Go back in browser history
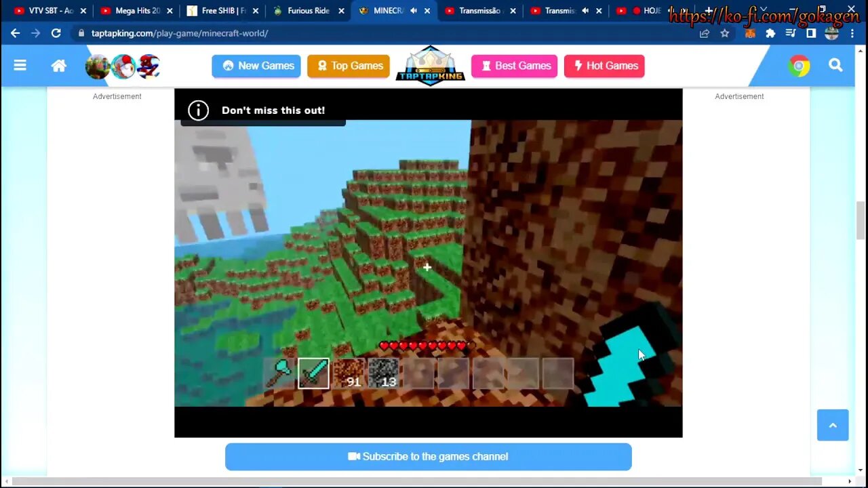 point(16,33)
